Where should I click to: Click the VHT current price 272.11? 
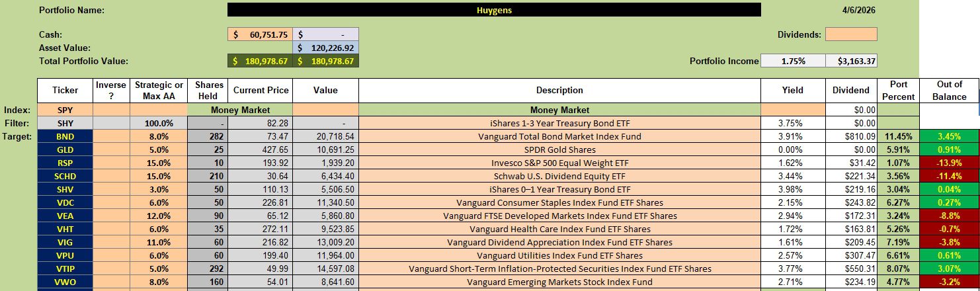click(259, 229)
